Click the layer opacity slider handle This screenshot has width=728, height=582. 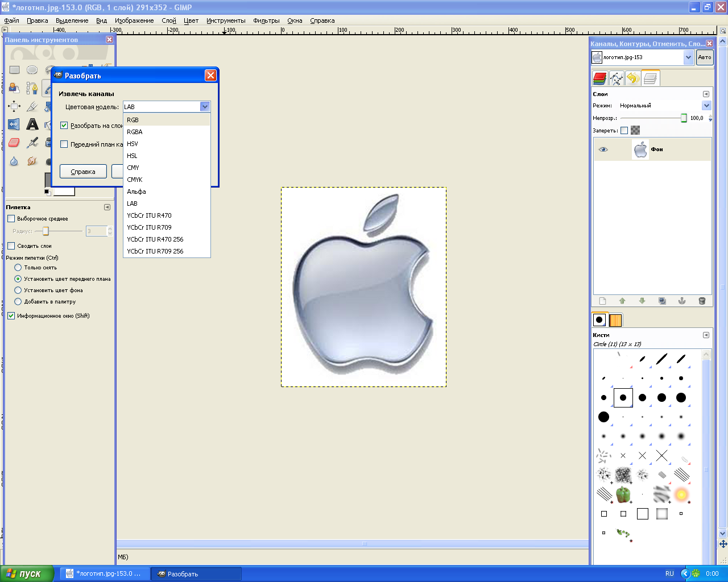click(684, 118)
